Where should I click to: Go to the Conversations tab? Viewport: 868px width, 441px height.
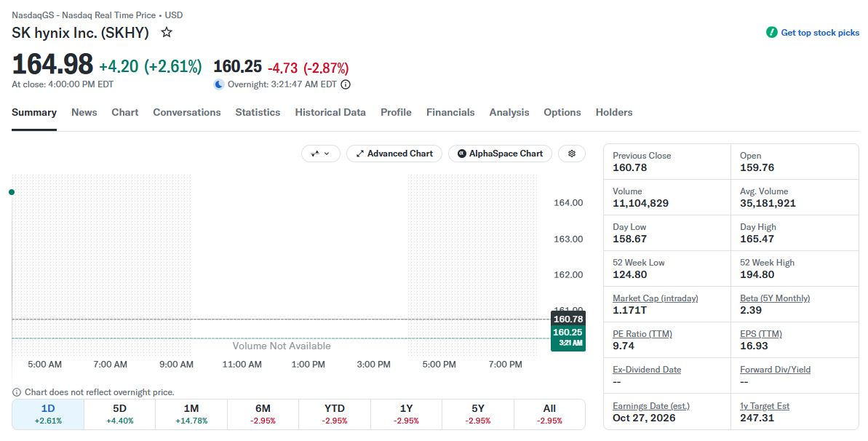pos(187,113)
